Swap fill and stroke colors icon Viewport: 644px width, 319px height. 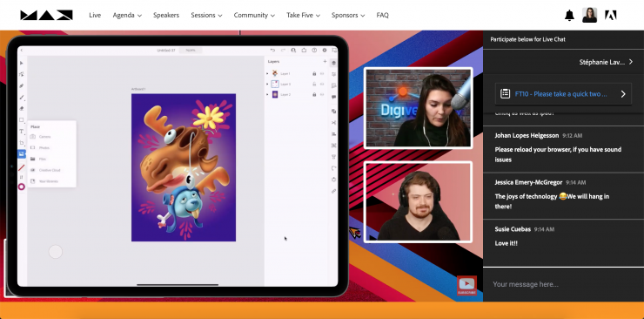[x=22, y=177]
